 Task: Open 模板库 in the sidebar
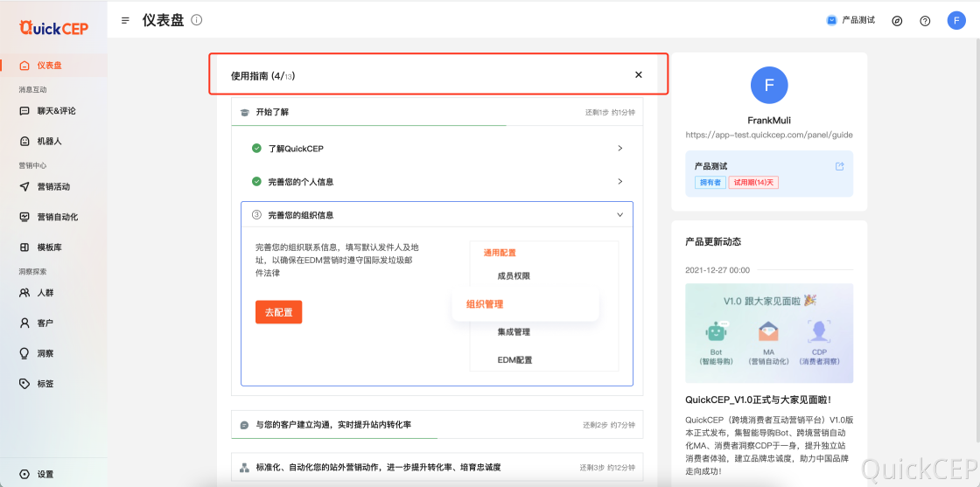[x=53, y=247]
